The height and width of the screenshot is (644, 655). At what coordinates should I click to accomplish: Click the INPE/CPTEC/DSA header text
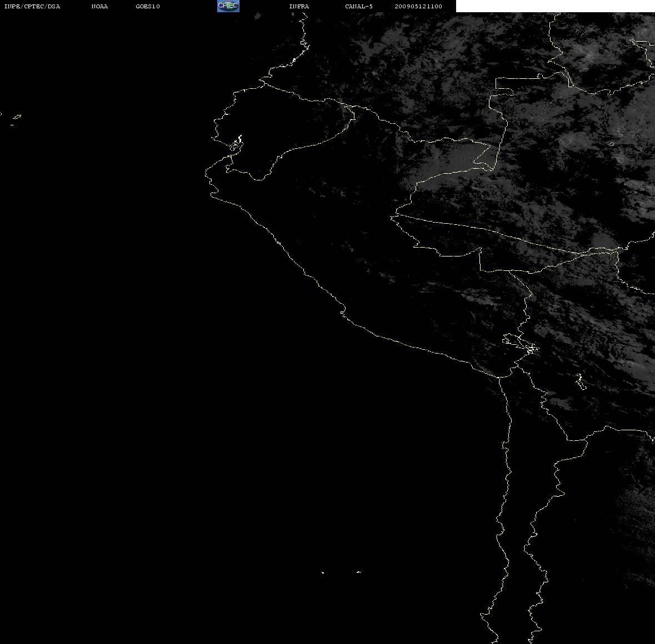(x=32, y=6)
